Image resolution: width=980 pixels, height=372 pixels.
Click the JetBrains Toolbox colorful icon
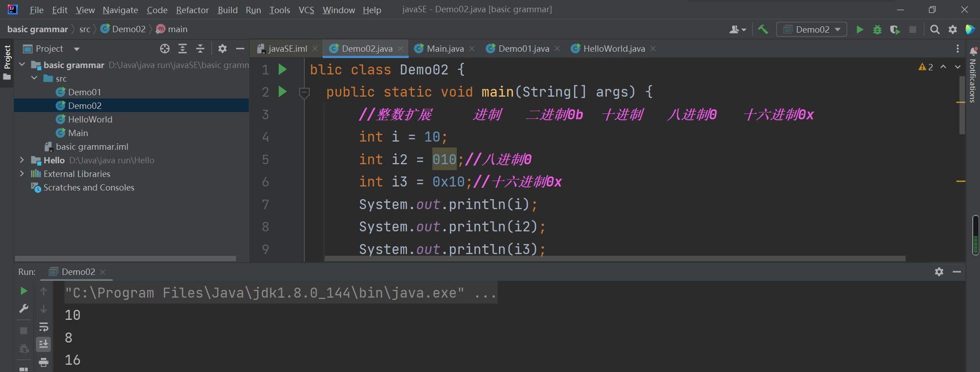(970, 29)
